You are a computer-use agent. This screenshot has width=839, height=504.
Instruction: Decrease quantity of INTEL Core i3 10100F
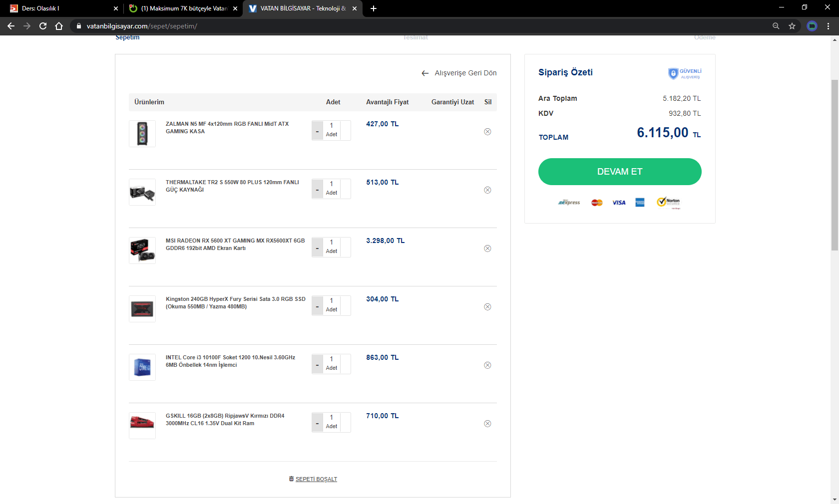(x=317, y=364)
